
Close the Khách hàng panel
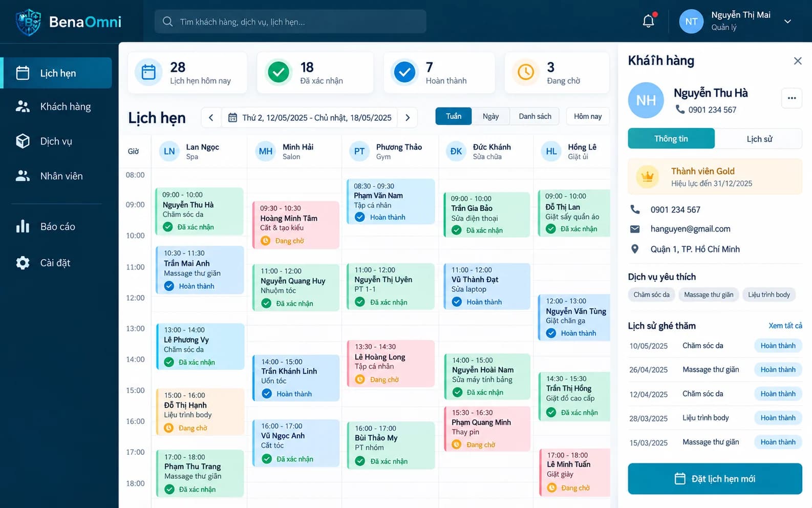tap(798, 61)
